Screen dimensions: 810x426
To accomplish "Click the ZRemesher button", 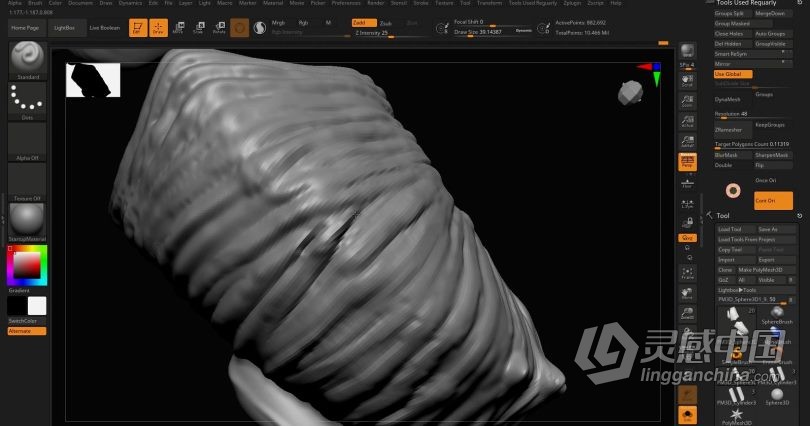I will coord(733,130).
